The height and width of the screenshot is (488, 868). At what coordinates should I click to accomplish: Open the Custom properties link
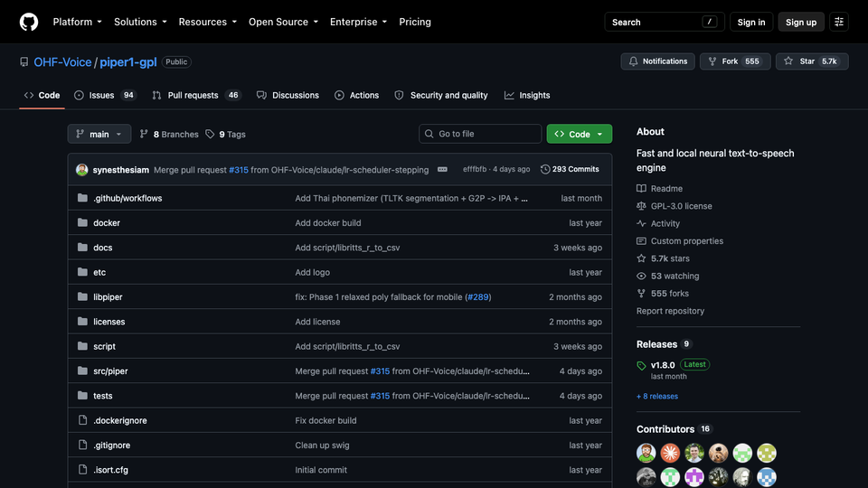(680, 241)
